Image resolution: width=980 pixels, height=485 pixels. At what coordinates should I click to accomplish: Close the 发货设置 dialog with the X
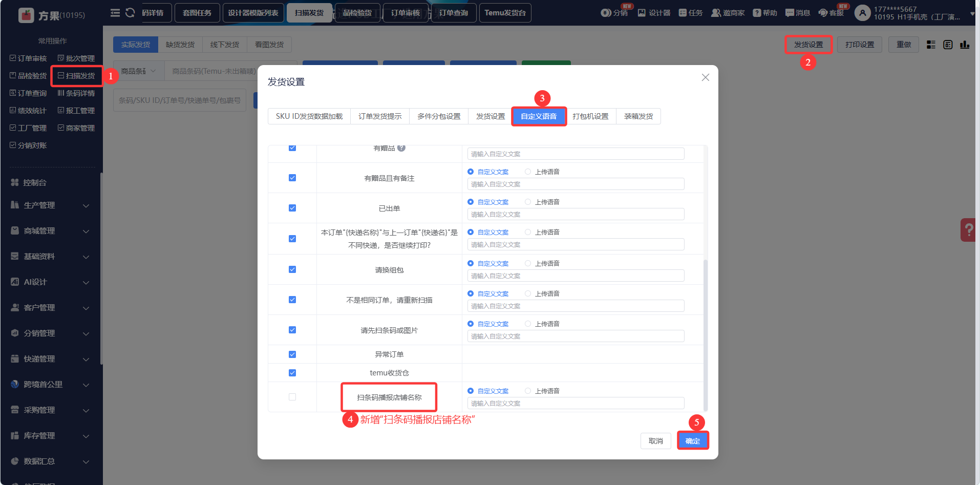coord(705,77)
